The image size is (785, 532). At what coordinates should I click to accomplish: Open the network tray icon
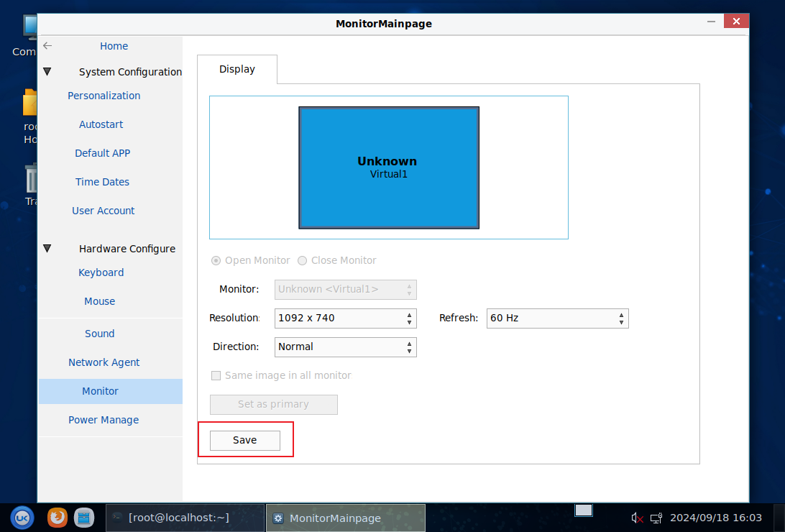pos(656,518)
